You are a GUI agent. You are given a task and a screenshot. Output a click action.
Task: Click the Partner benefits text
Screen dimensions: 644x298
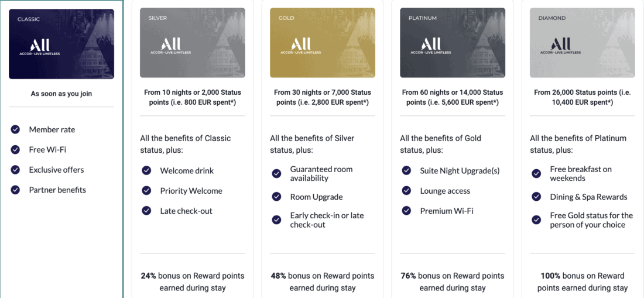tap(57, 190)
